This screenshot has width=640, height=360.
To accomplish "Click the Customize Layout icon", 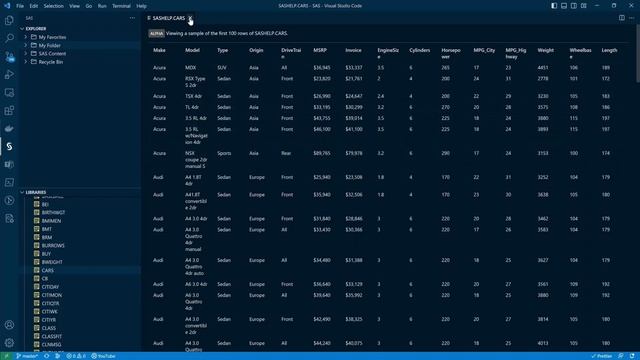I will tap(584, 6).
